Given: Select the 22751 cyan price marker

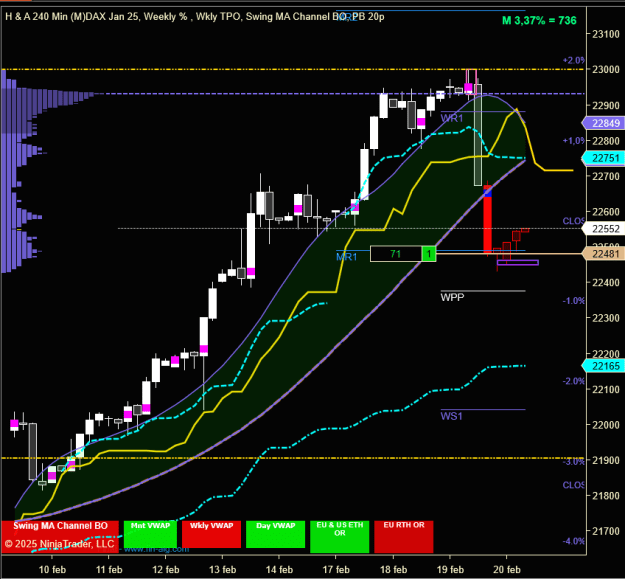Looking at the screenshot, I should pyautogui.click(x=603, y=158).
